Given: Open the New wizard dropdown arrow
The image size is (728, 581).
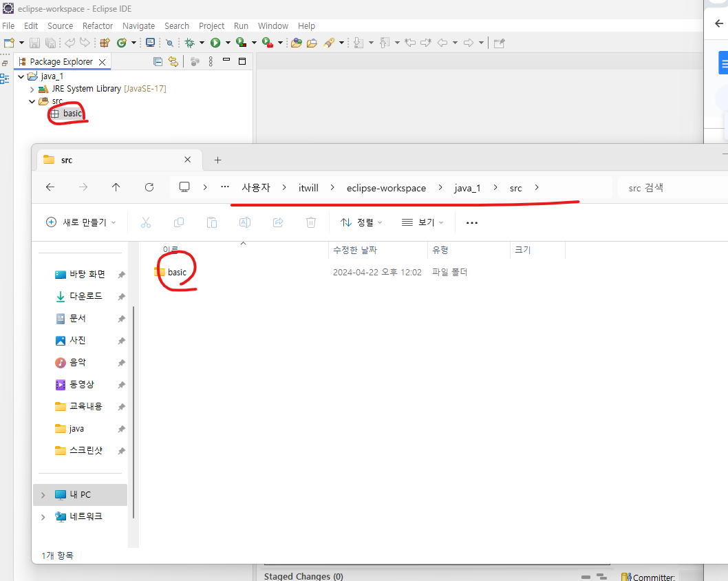Looking at the screenshot, I should click(x=21, y=43).
